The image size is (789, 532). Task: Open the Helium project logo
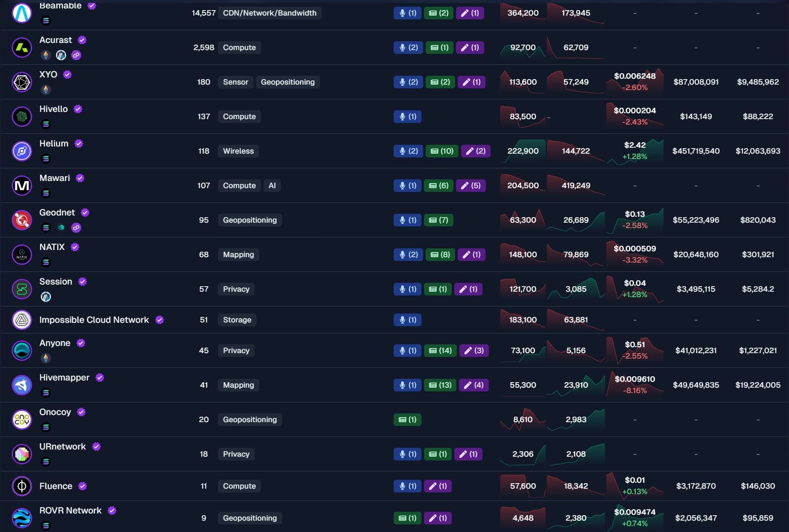(22, 151)
